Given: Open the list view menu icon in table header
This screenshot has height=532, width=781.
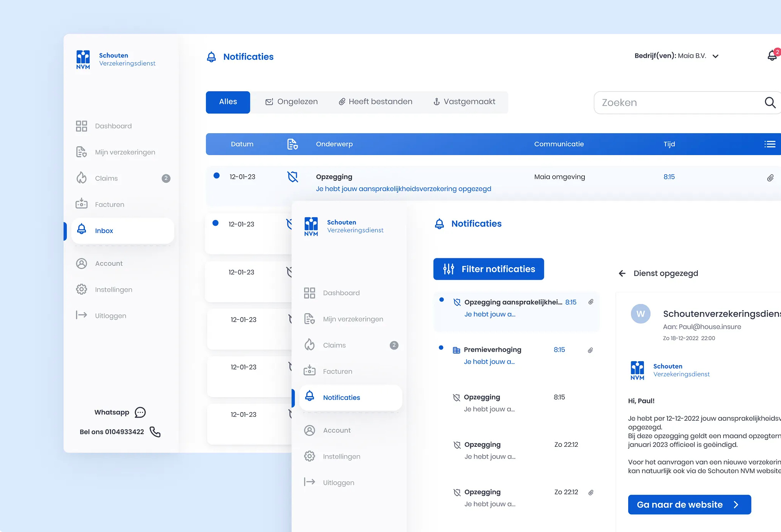Looking at the screenshot, I should [x=769, y=144].
